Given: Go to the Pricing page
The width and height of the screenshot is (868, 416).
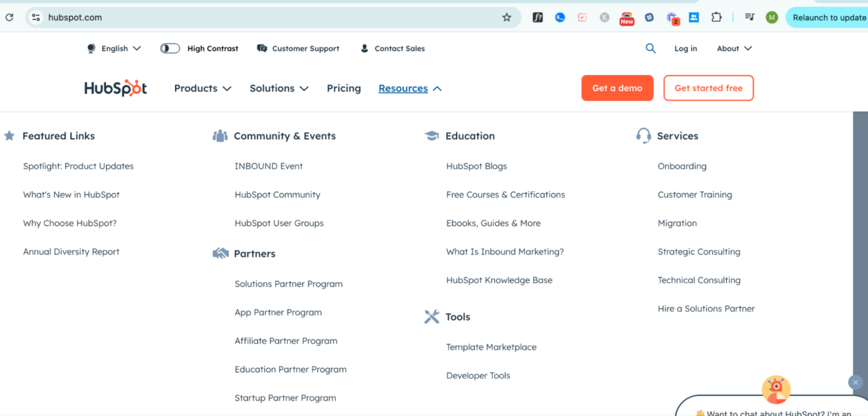Looking at the screenshot, I should (344, 88).
